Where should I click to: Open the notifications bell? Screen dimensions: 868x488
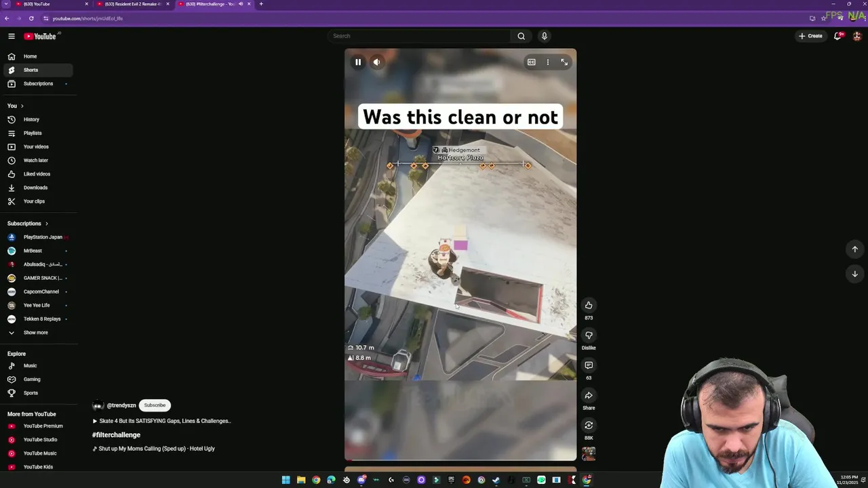click(x=837, y=36)
